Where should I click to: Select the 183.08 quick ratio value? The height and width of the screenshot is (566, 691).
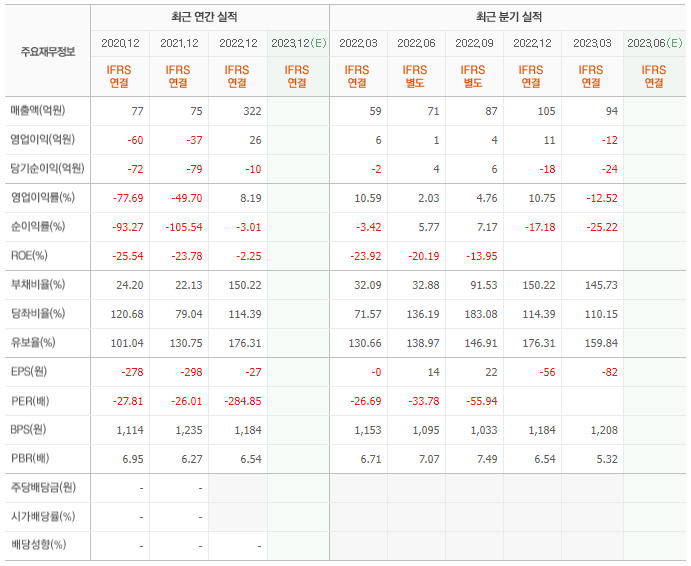pyautogui.click(x=481, y=315)
